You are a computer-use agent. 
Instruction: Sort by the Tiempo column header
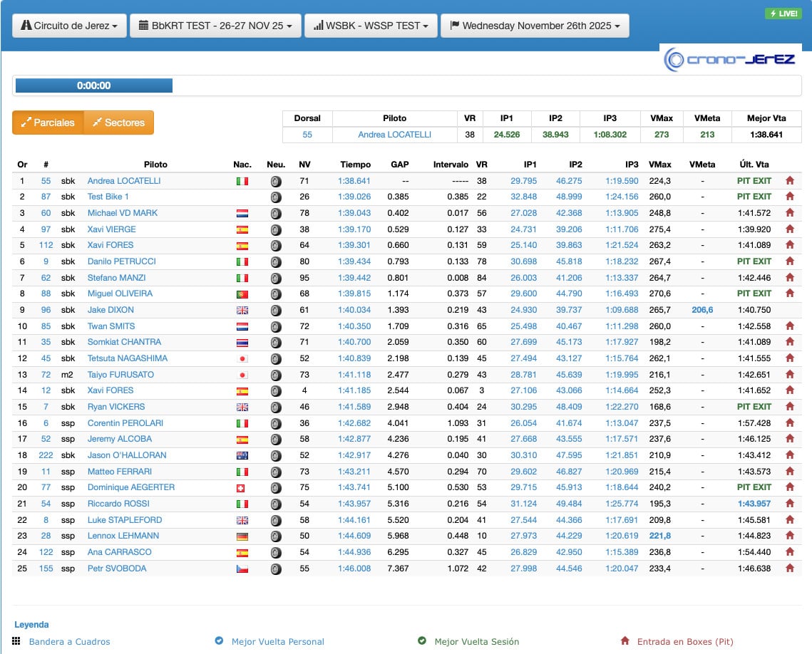click(x=355, y=165)
